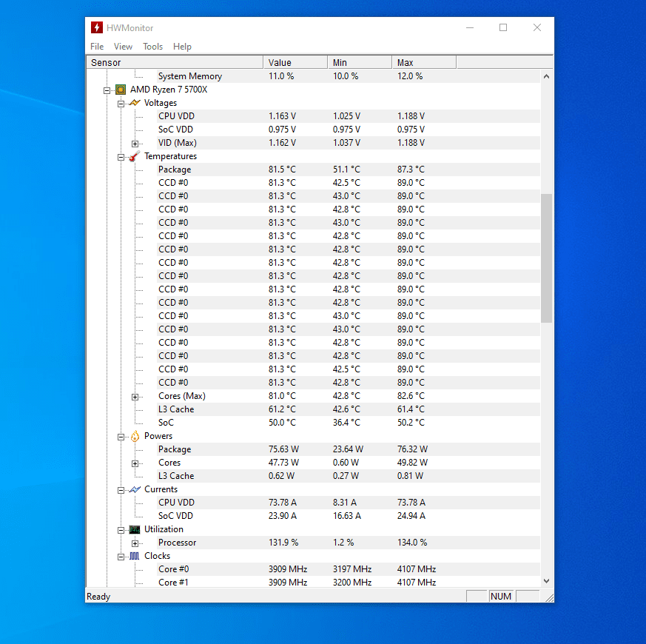The image size is (646, 644).
Task: Open the Tools menu
Action: click(x=153, y=47)
